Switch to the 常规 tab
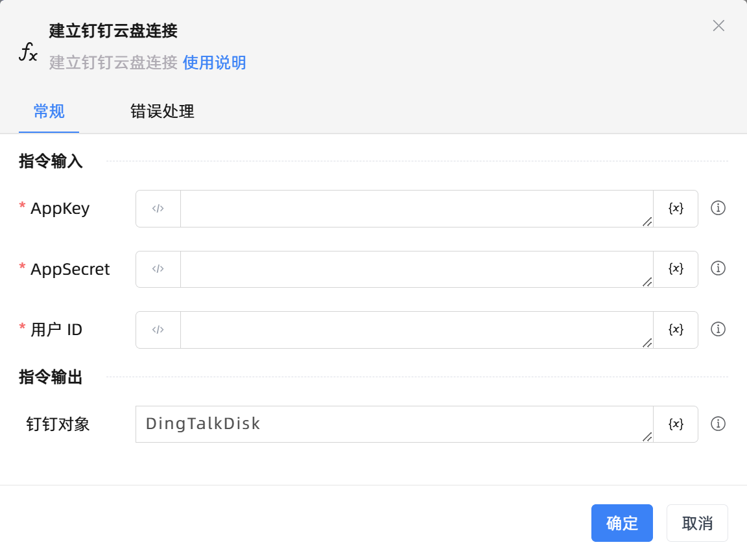 click(49, 111)
